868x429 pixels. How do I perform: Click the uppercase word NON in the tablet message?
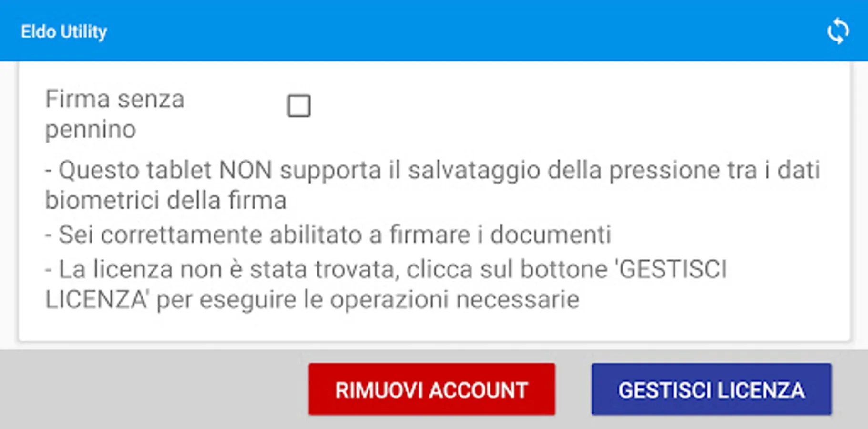pyautogui.click(x=245, y=170)
